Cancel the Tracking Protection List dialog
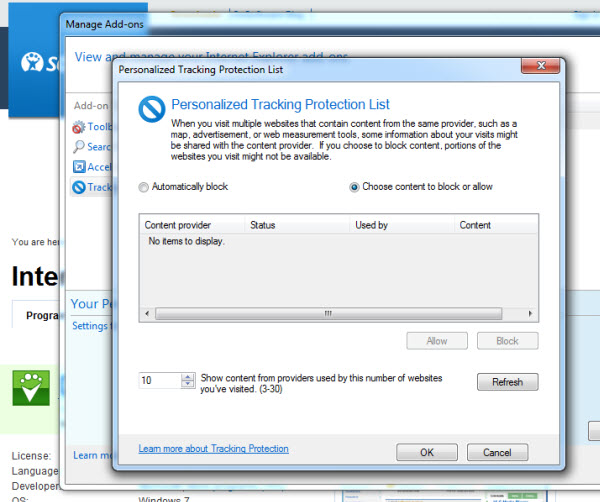The width and height of the screenshot is (600, 502). 497,452
